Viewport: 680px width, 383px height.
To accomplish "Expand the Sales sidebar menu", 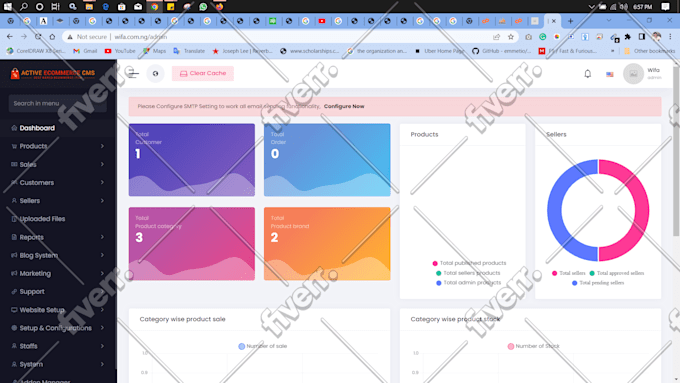I will click(58, 164).
